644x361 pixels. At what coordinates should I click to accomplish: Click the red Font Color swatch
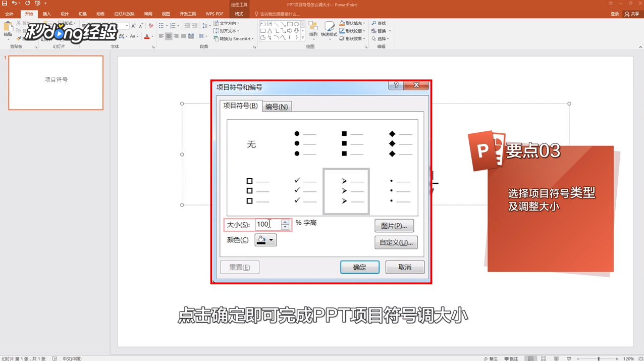pos(147,37)
